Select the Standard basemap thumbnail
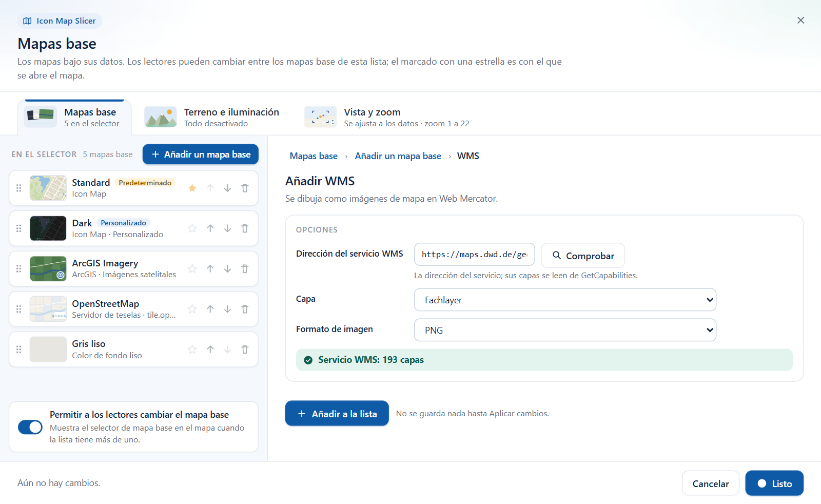821x504 pixels. (x=48, y=188)
